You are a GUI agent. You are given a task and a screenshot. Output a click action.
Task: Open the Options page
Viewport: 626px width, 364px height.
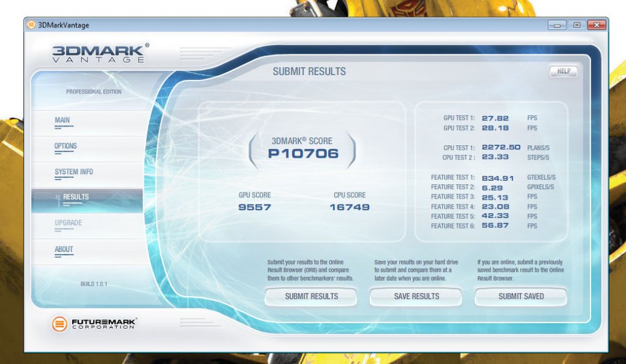click(87, 148)
